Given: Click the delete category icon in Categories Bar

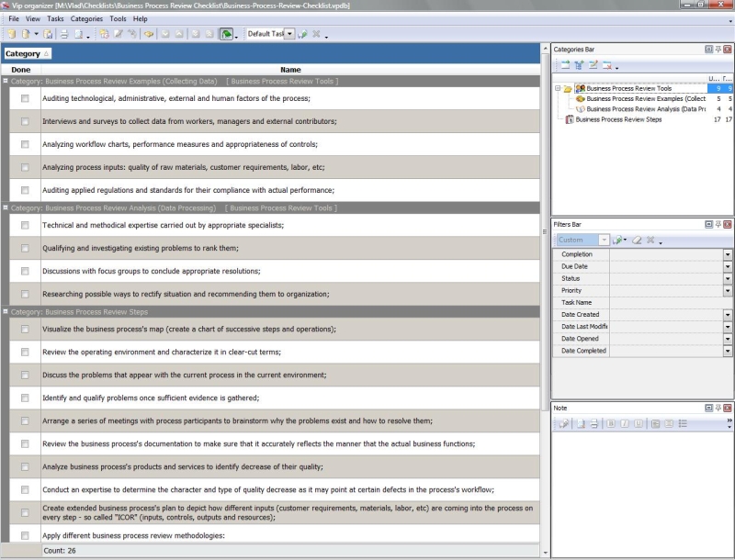Looking at the screenshot, I should pyautogui.click(x=606, y=65).
